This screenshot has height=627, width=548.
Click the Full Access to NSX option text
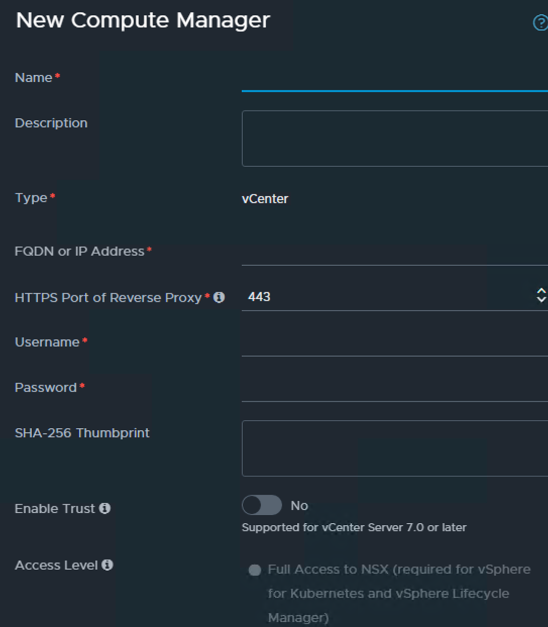(x=399, y=593)
